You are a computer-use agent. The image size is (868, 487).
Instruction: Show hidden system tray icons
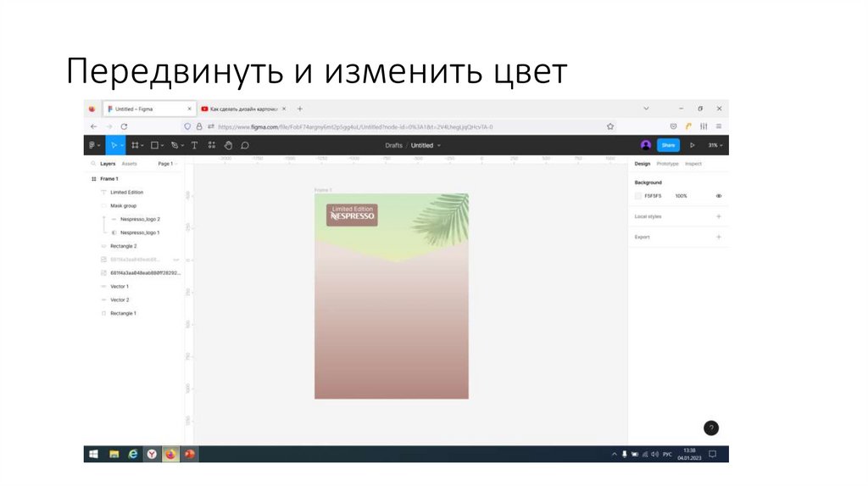coord(614,454)
